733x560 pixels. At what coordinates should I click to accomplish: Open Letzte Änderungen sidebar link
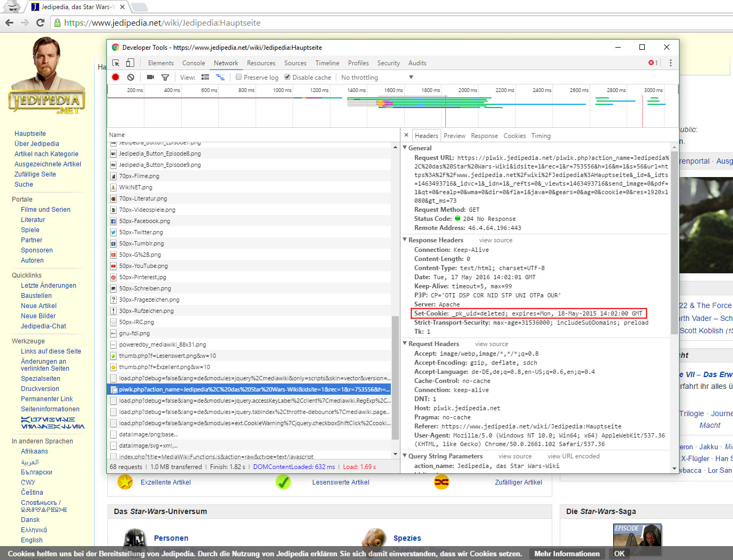click(49, 286)
